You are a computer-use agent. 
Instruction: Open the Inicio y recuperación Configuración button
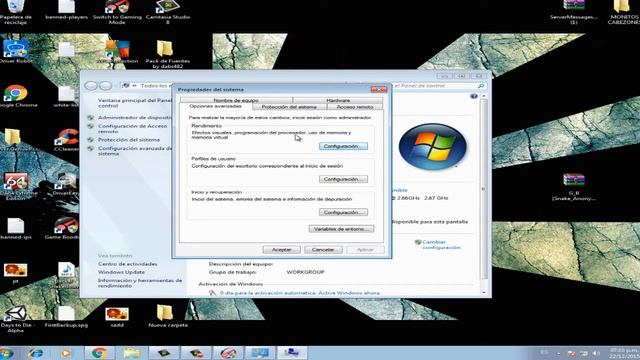(343, 212)
